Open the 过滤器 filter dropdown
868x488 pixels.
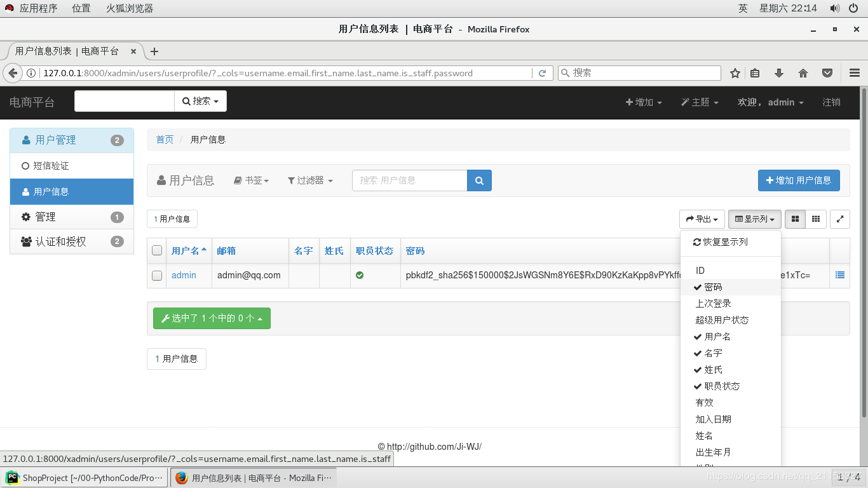click(310, 180)
